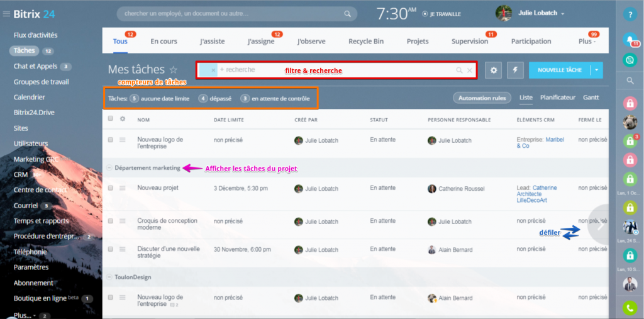Open the suited man avatar chat in sidebar

pyautogui.click(x=630, y=284)
